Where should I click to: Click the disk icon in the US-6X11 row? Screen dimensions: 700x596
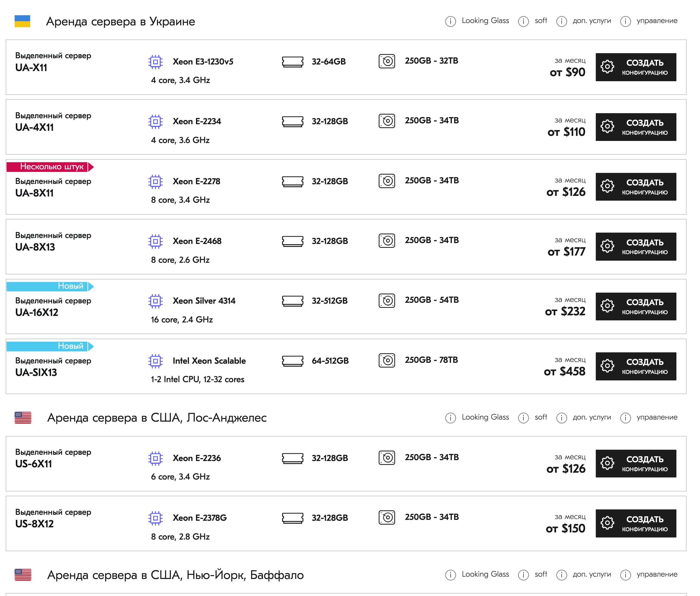click(387, 458)
